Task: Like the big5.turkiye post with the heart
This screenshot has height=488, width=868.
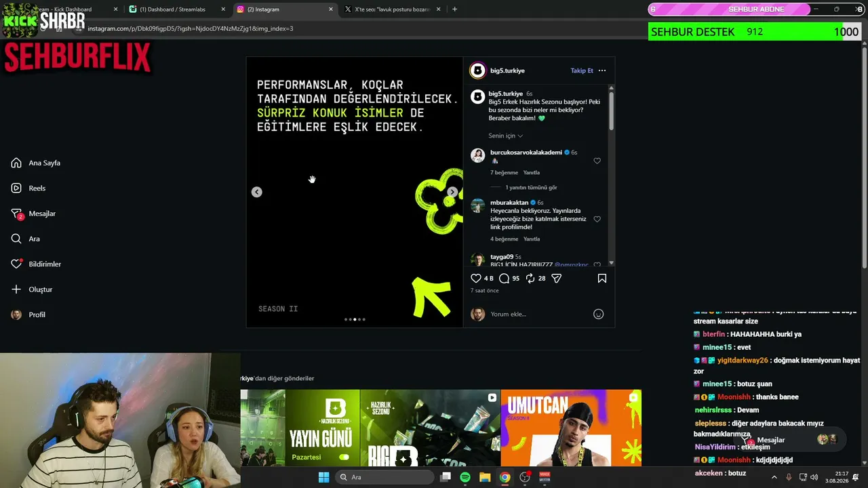Action: (475, 278)
